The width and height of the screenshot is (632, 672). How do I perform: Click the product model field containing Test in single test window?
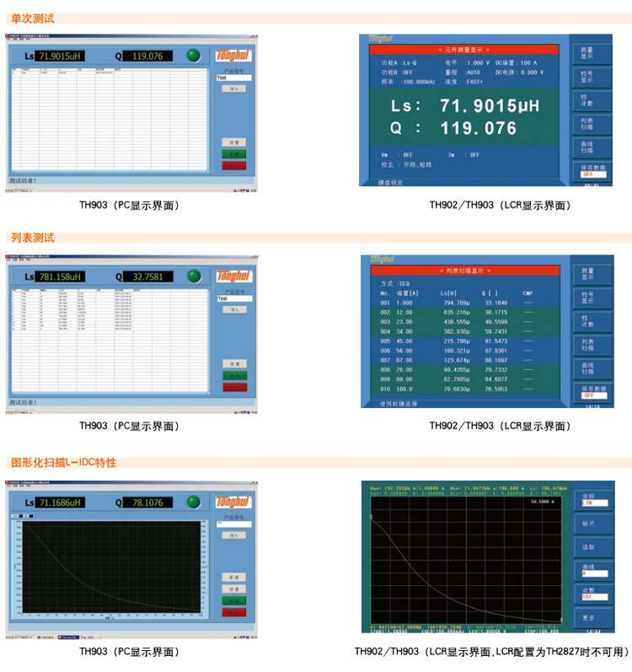233,78
